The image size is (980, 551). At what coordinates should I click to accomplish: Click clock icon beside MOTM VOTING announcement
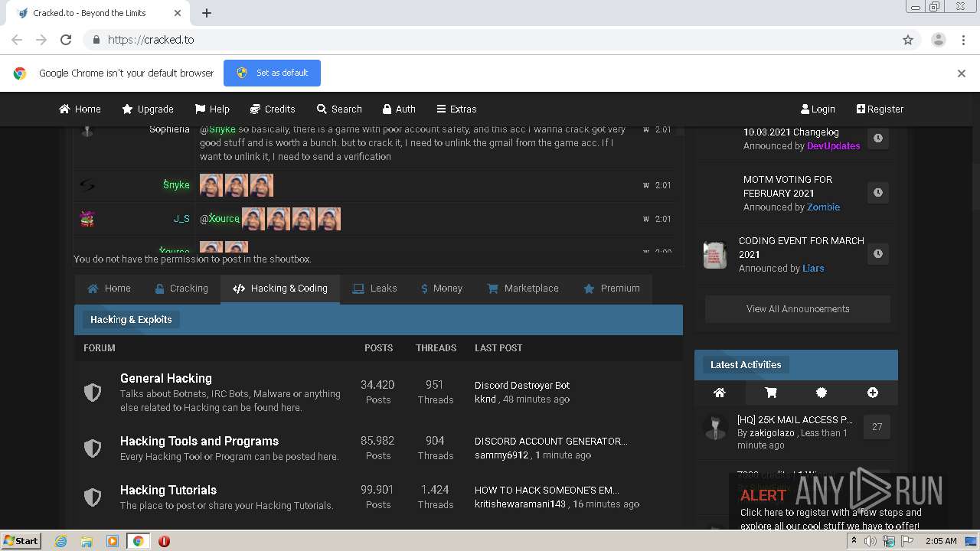[878, 192]
